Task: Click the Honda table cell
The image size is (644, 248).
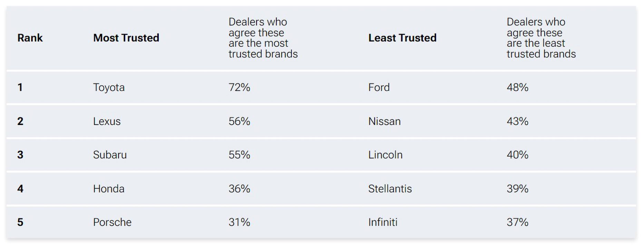Action: (109, 189)
